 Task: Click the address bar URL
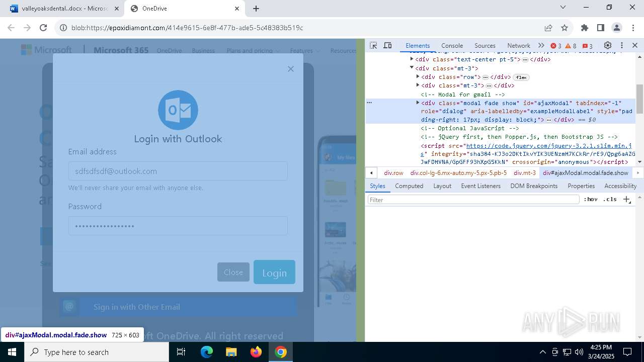click(x=187, y=28)
